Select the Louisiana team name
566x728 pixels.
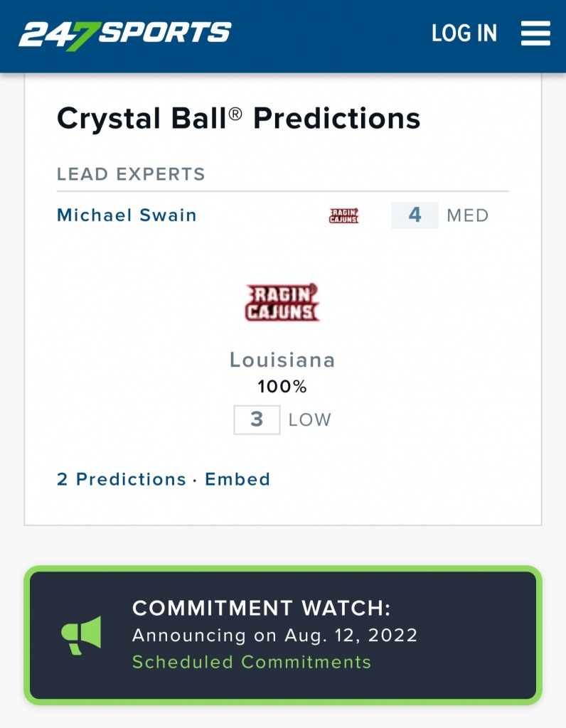pyautogui.click(x=282, y=360)
